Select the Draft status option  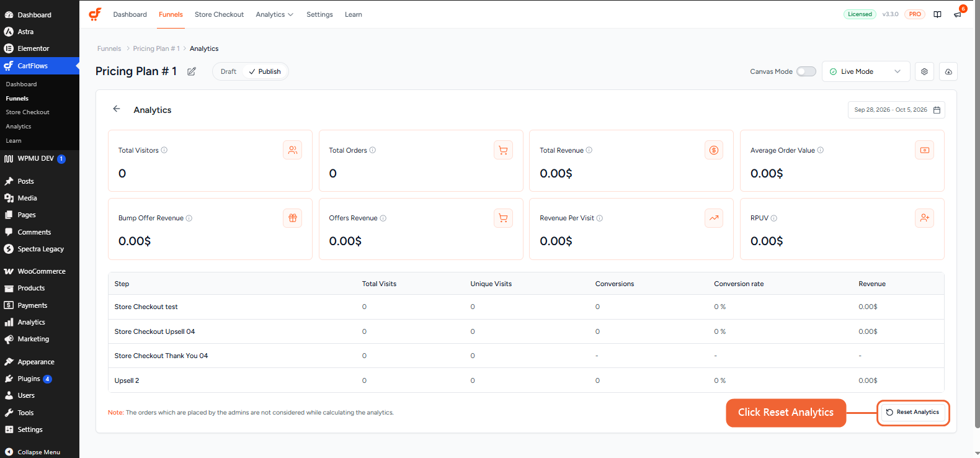point(228,71)
